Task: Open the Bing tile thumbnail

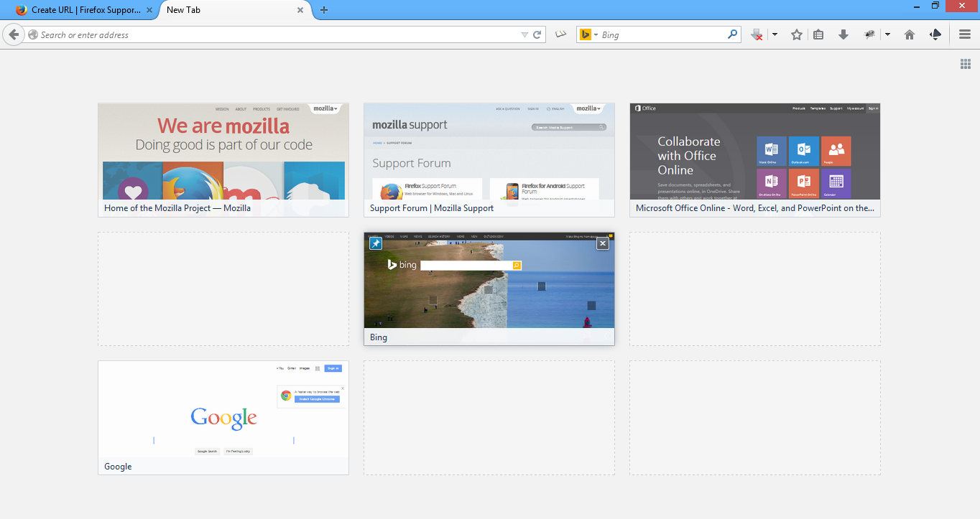Action: click(489, 289)
